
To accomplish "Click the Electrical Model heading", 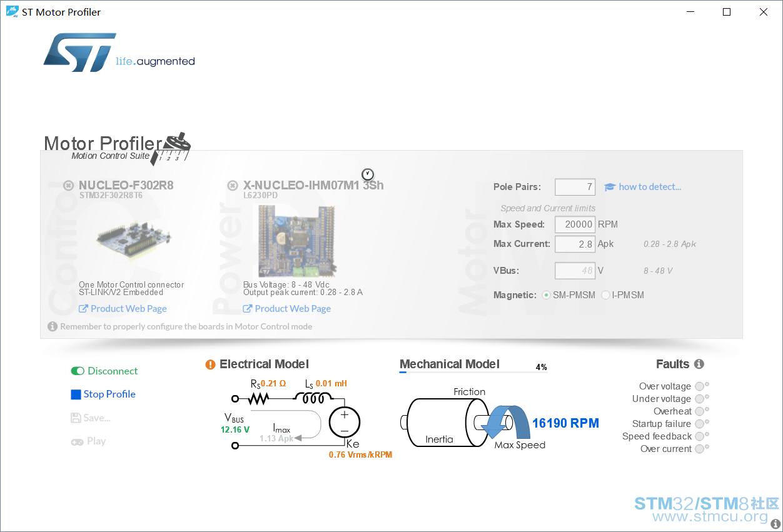I will (x=264, y=364).
